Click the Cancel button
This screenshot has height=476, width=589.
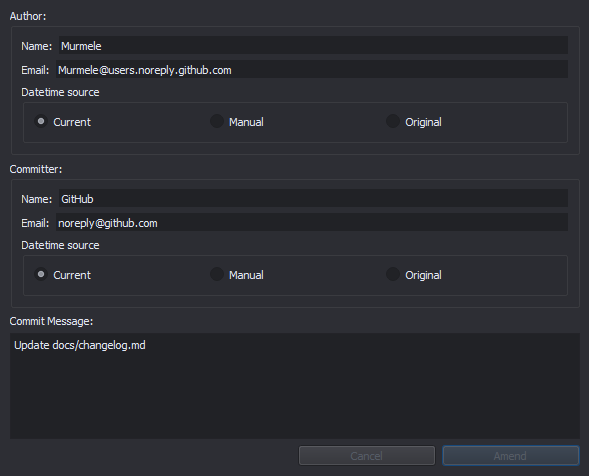(367, 456)
